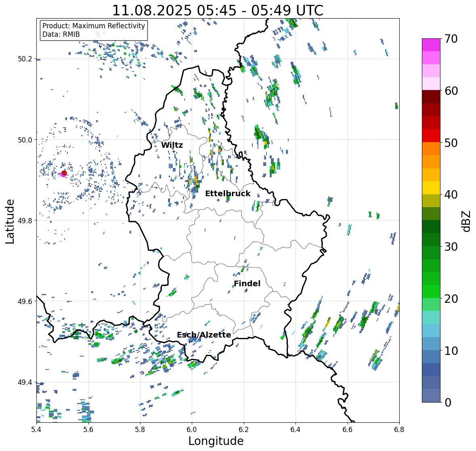This screenshot has height=451, width=476.
Task: Click the Ettelbruck city label
Action: click(228, 194)
